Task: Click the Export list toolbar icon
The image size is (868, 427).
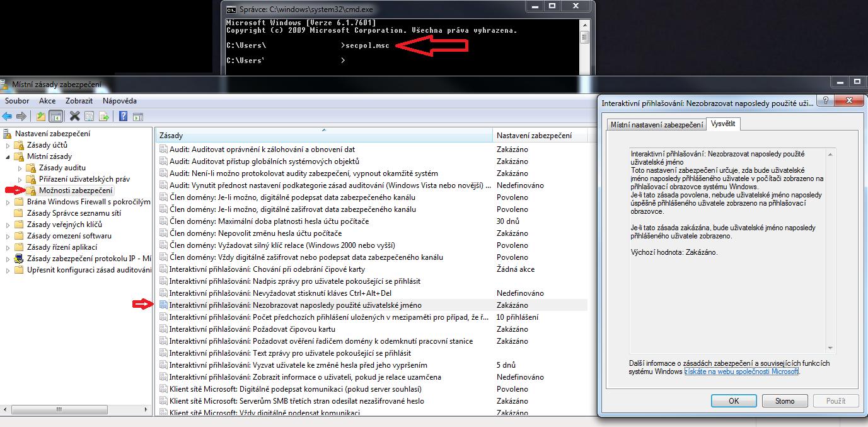Action: coord(104,116)
